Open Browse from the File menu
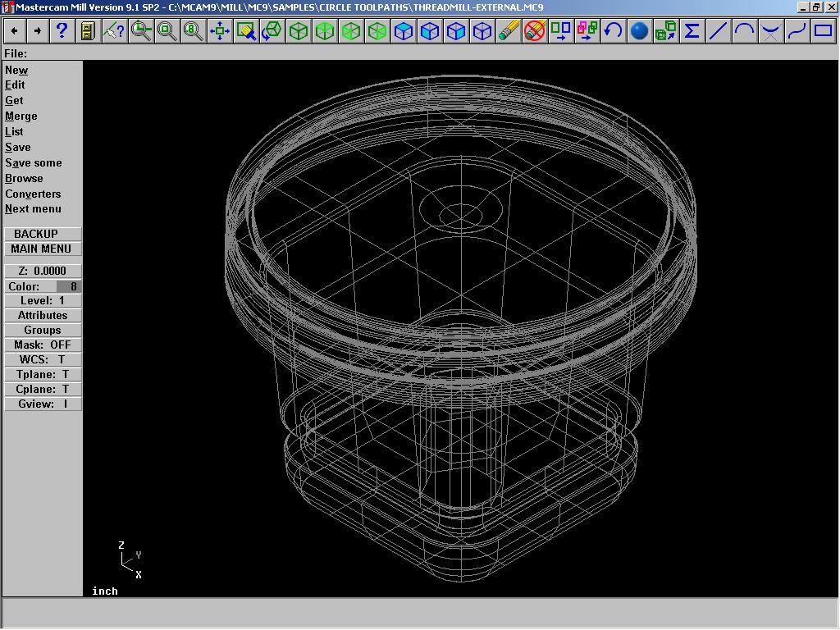 pyautogui.click(x=24, y=178)
